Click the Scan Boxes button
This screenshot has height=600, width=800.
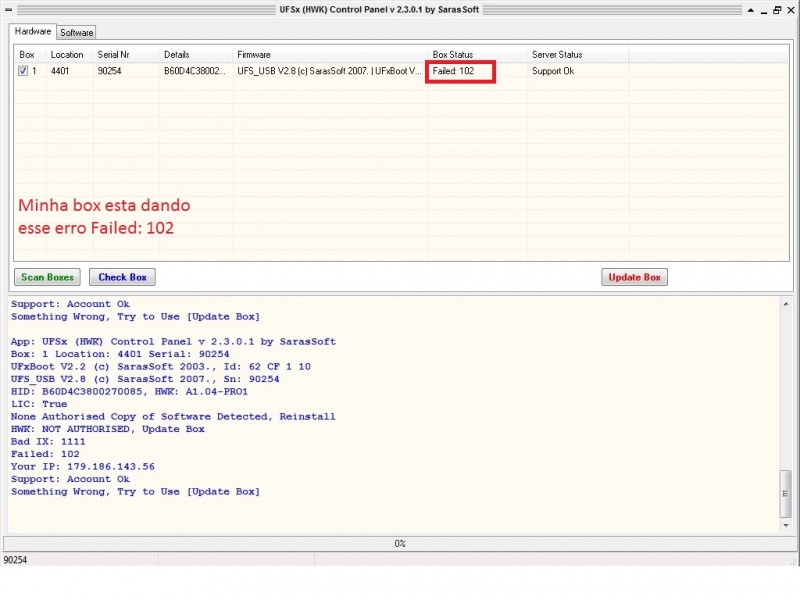[x=47, y=277]
